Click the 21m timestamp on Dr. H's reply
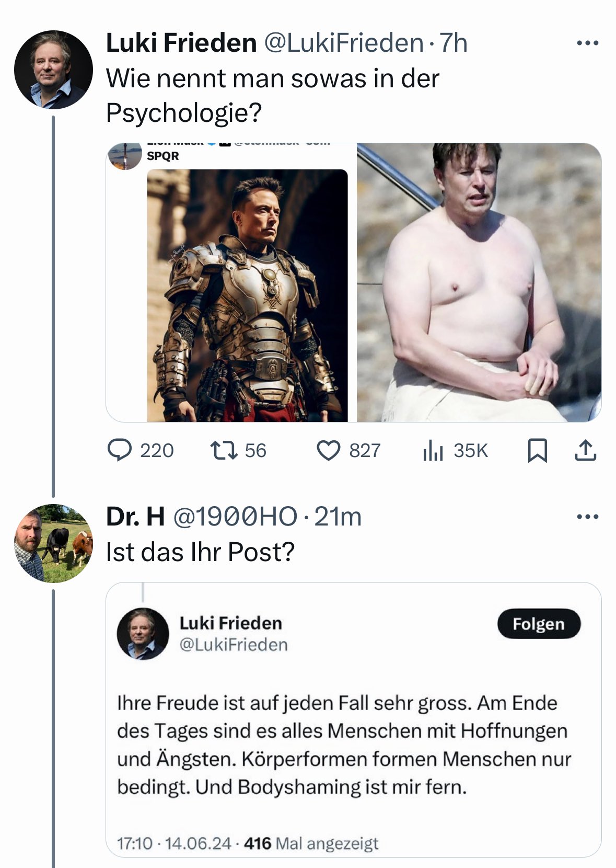616x868 pixels. [x=338, y=517]
